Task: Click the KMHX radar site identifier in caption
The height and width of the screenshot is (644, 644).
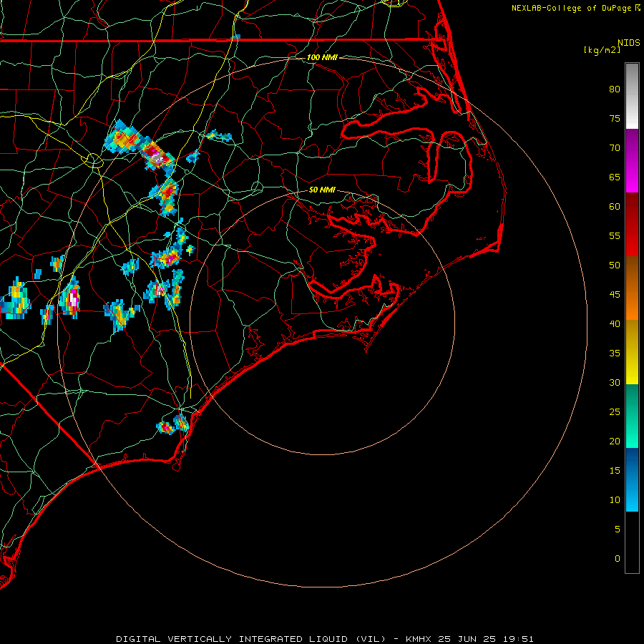Action: pos(419,639)
